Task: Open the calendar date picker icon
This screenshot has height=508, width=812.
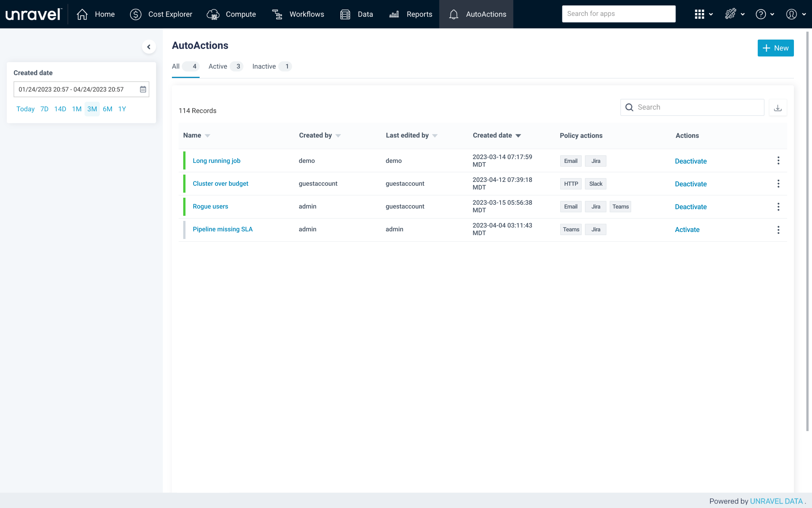Action: (x=143, y=89)
